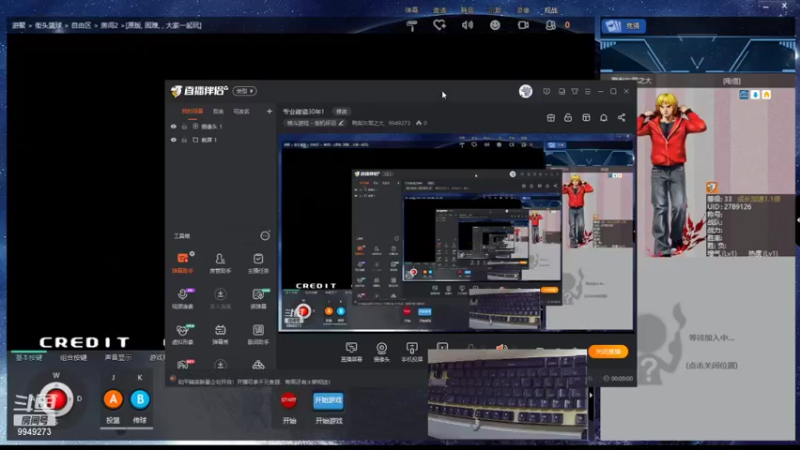Screen dimensions: 800x450
Task: Select the 摄像头 1 source row
Action: 220,127
